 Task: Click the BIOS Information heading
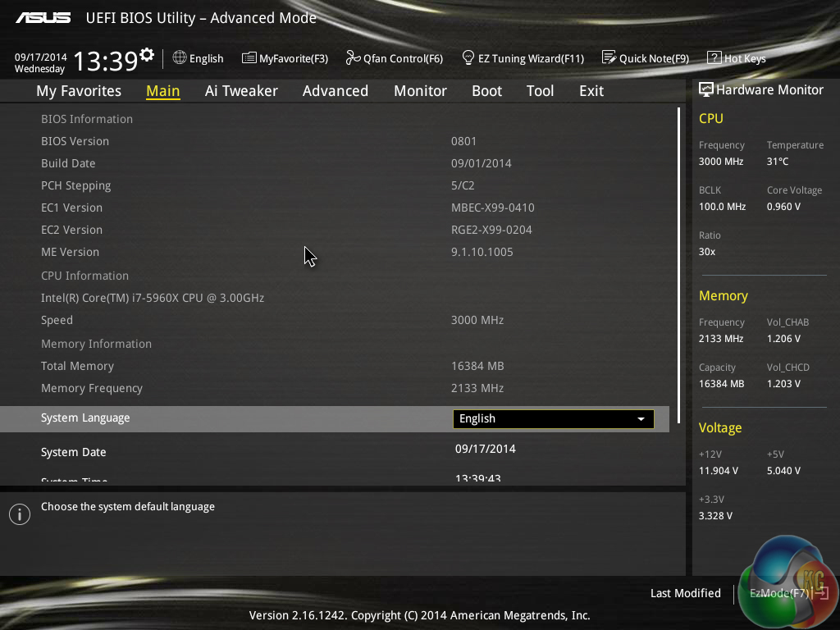[x=87, y=119]
